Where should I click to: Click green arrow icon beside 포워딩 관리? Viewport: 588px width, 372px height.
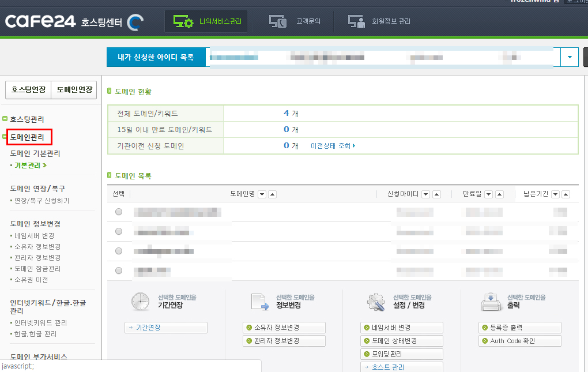tap(367, 354)
